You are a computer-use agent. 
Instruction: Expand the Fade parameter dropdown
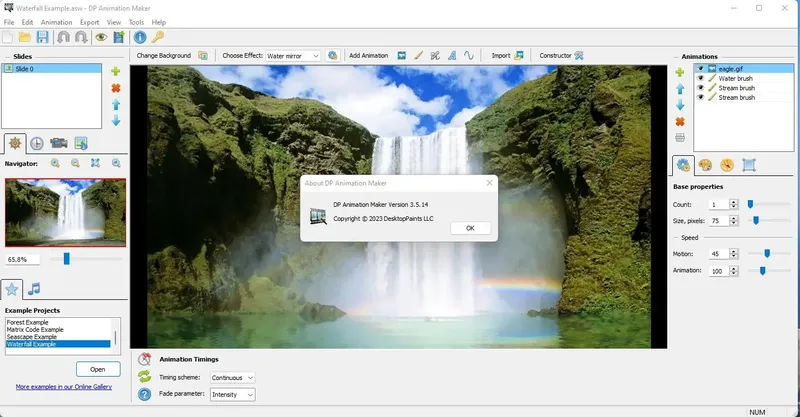pyautogui.click(x=232, y=395)
